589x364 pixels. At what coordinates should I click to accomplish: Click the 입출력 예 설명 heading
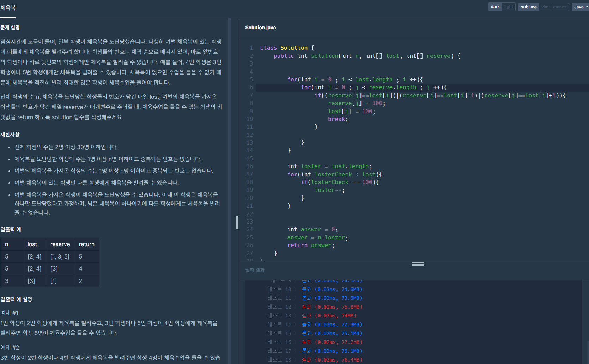coord(16,299)
